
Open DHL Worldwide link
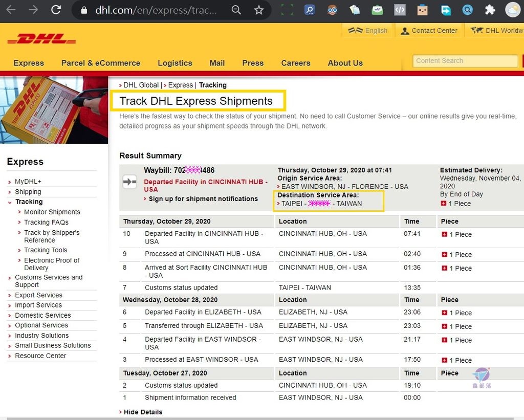point(497,30)
